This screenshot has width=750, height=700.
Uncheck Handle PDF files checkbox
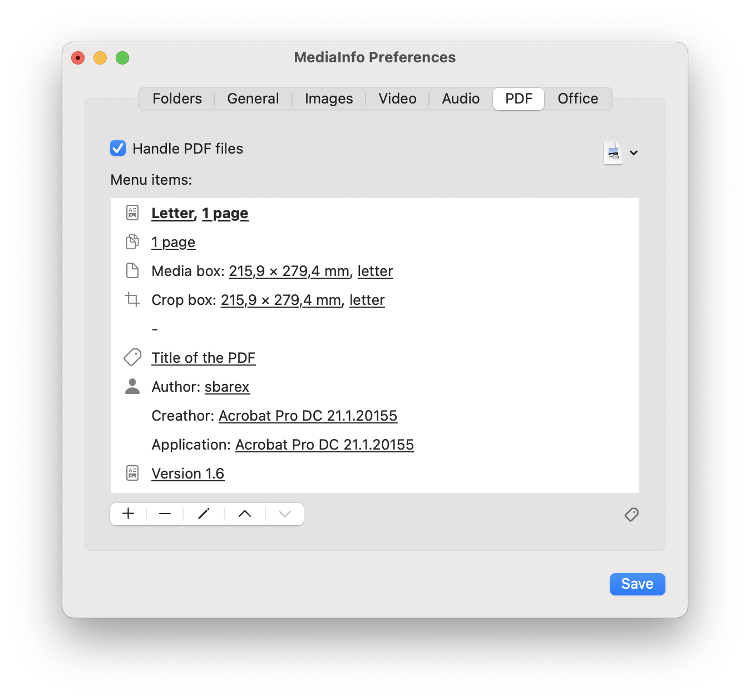click(x=118, y=148)
